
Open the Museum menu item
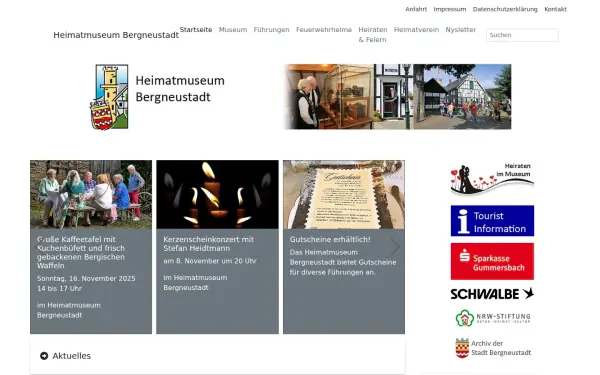pos(233,30)
